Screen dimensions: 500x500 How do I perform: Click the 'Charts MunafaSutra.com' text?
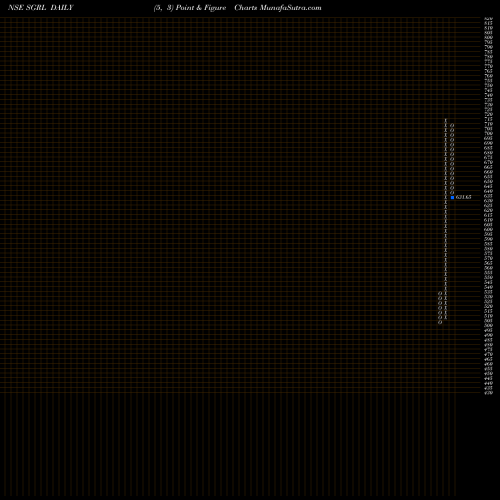[x=278, y=8]
